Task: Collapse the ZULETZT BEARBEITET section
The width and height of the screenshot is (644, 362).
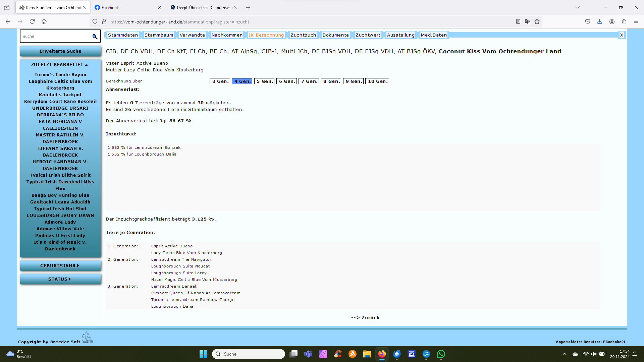Action: [60, 65]
